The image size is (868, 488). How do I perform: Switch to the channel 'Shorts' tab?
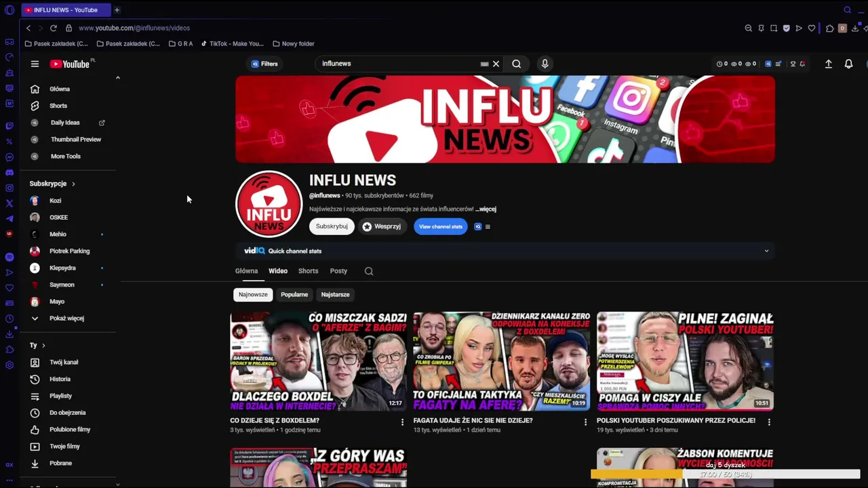point(308,271)
